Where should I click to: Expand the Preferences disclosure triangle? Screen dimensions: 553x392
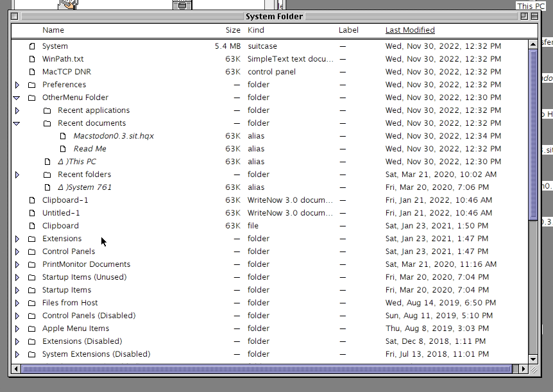(17, 85)
